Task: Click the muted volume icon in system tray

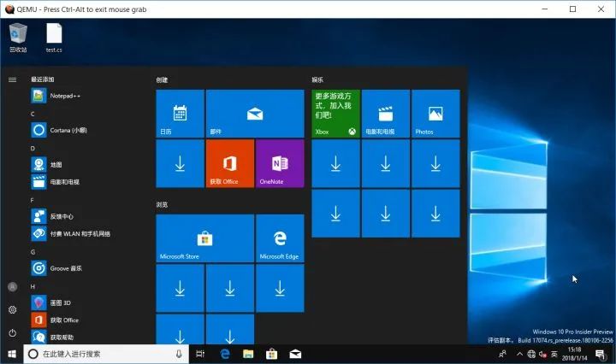Action: pyautogui.click(x=542, y=355)
